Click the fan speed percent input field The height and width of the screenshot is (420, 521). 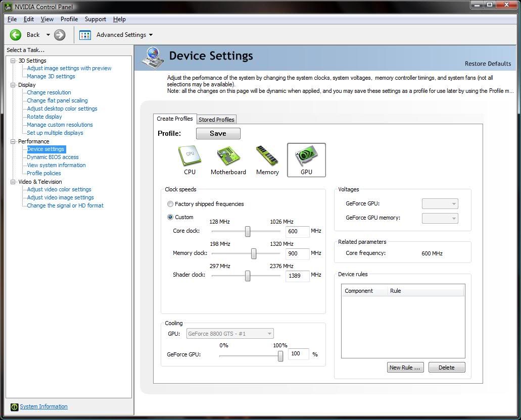[298, 354]
